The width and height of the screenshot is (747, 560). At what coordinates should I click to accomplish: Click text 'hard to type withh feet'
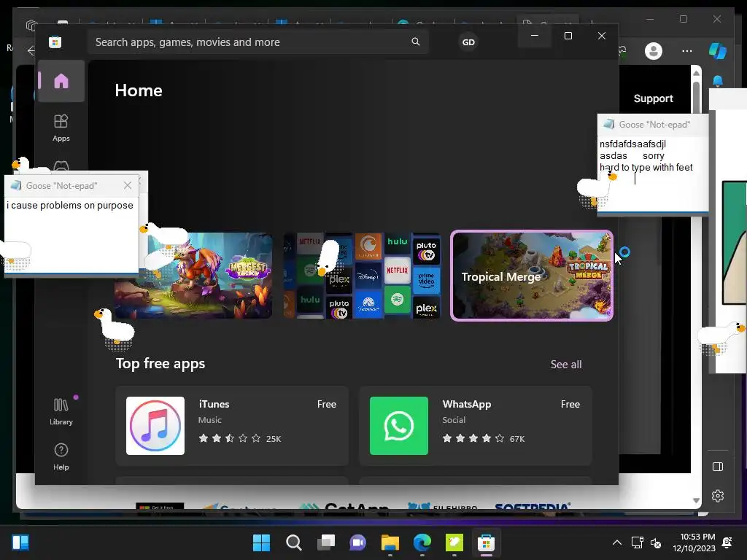646,167
